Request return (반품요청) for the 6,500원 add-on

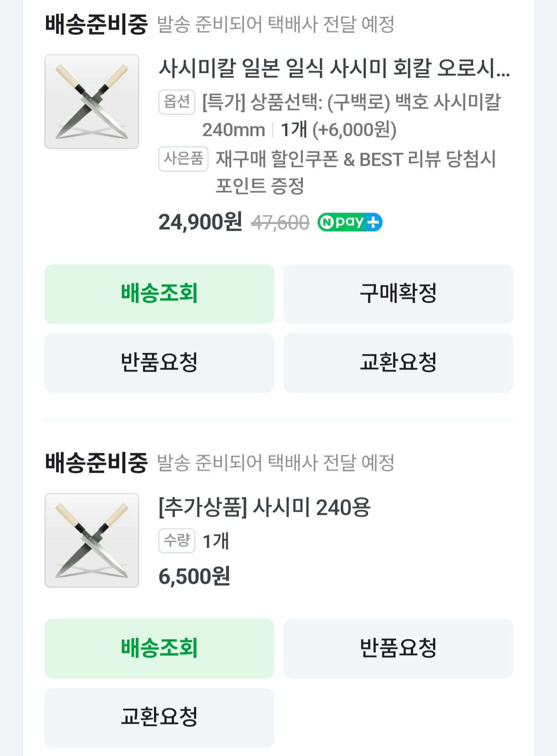tap(398, 648)
